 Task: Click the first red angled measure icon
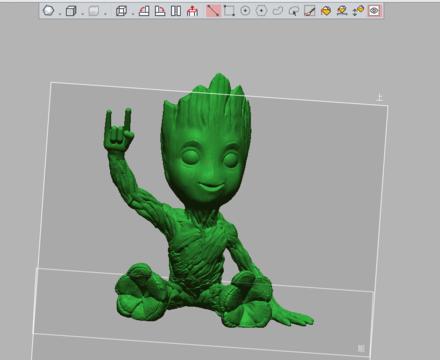click(x=144, y=11)
